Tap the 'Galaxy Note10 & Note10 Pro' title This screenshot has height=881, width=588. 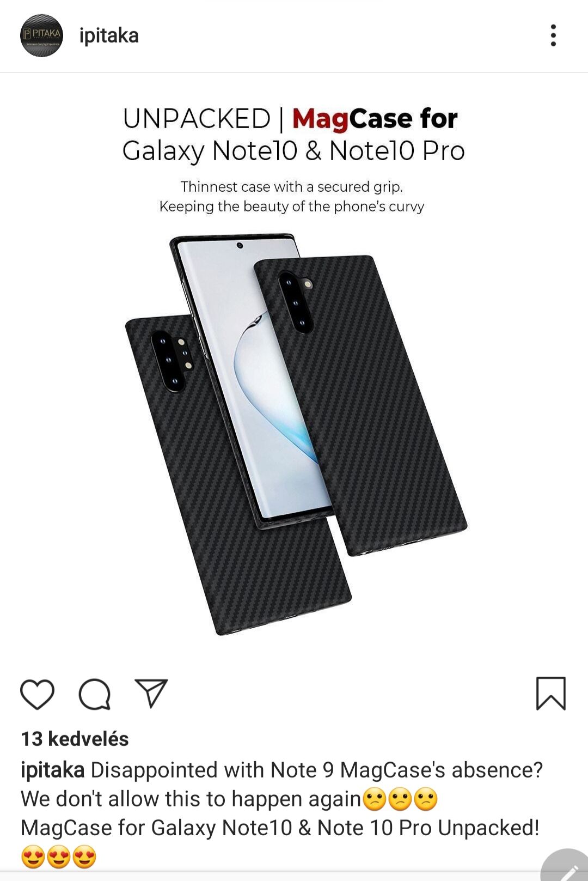click(293, 151)
